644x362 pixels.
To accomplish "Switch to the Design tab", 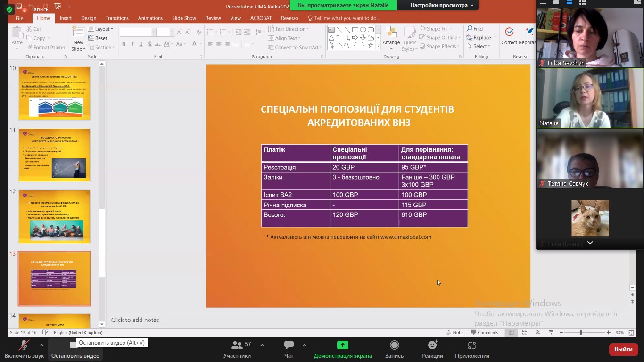I will point(89,18).
